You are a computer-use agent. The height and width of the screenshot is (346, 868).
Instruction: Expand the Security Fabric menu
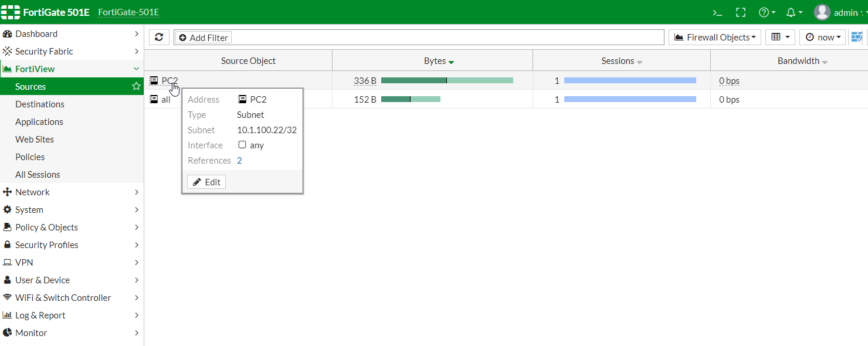pyautogui.click(x=72, y=52)
